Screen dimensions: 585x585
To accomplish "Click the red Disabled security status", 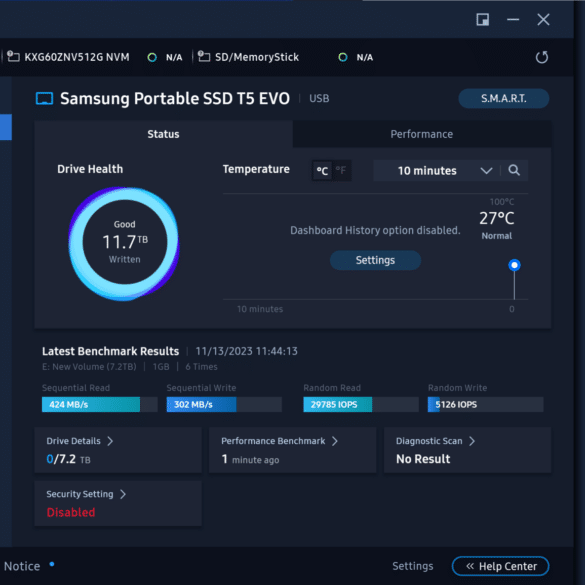I will (71, 512).
